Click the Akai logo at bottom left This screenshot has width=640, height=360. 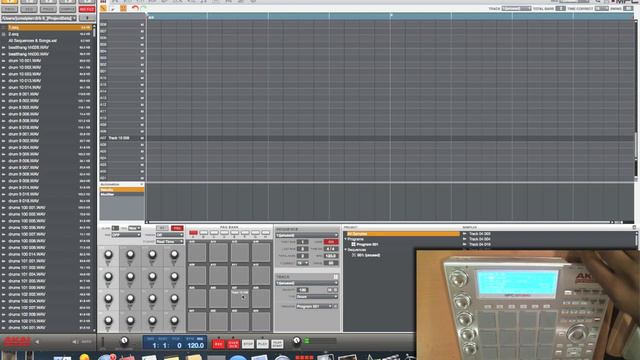(17, 342)
